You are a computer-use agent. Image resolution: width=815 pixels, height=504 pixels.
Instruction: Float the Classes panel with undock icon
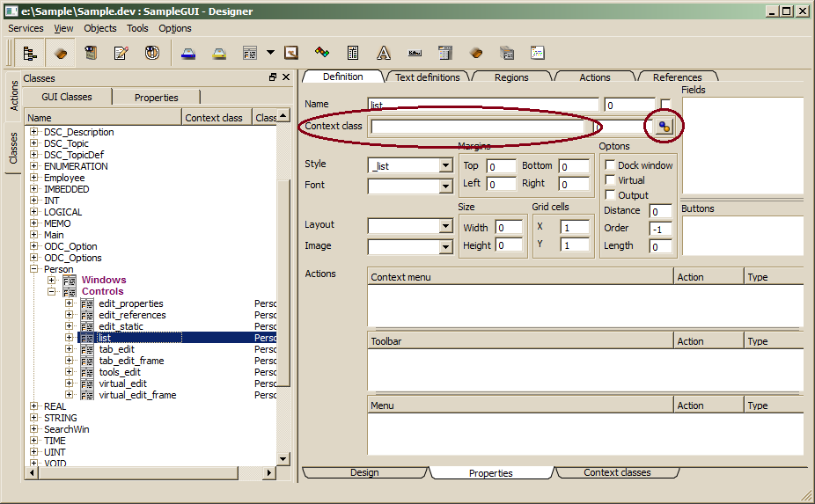pyautogui.click(x=273, y=77)
